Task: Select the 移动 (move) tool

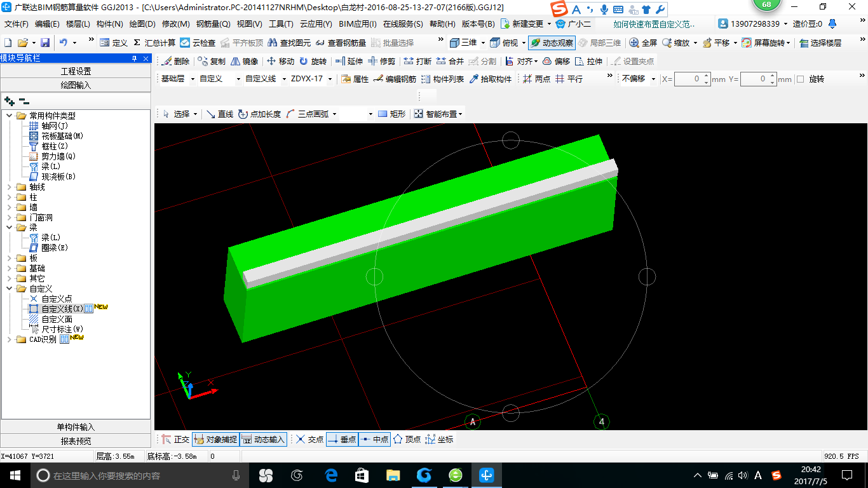Action: pyautogui.click(x=280, y=62)
